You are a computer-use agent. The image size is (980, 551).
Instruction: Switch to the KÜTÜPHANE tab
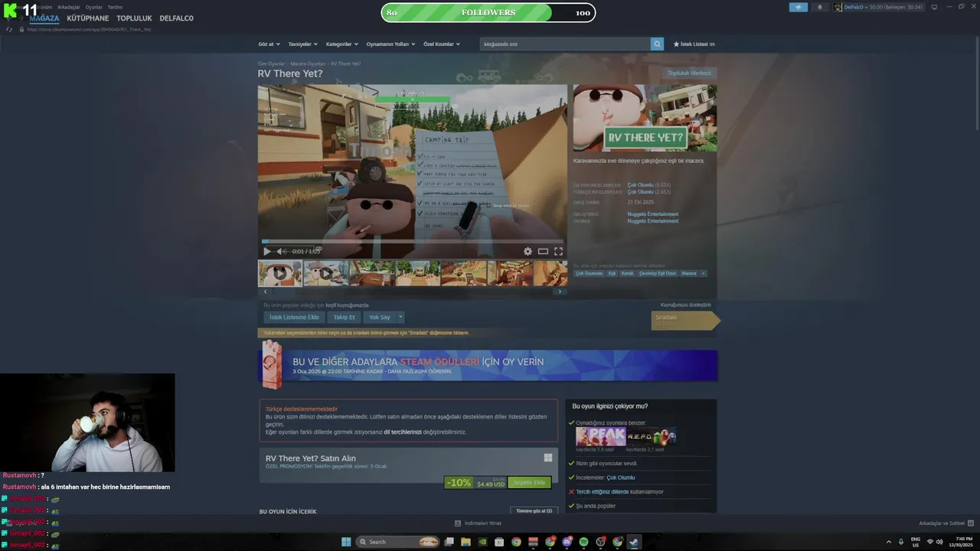88,18
